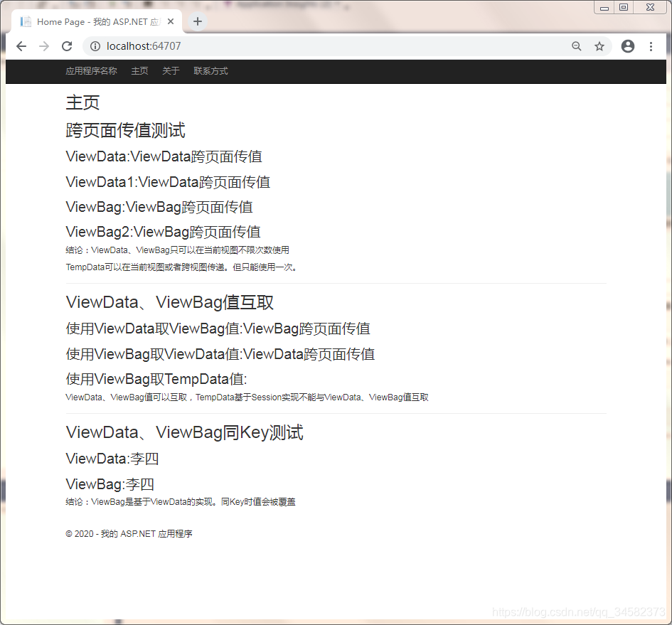Bookmark this page with the star icon
The image size is (672, 625).
[x=599, y=46]
